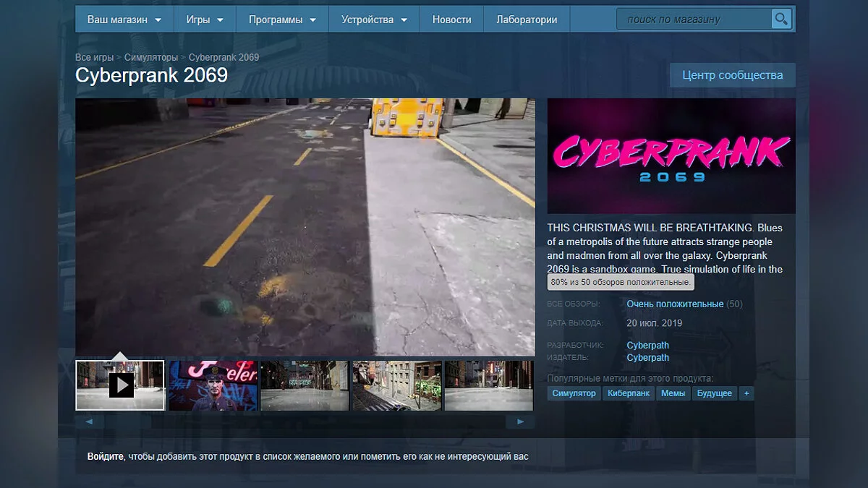Open Очень положительные reviews link
Viewport: 868px width, 488px height.
point(675,304)
